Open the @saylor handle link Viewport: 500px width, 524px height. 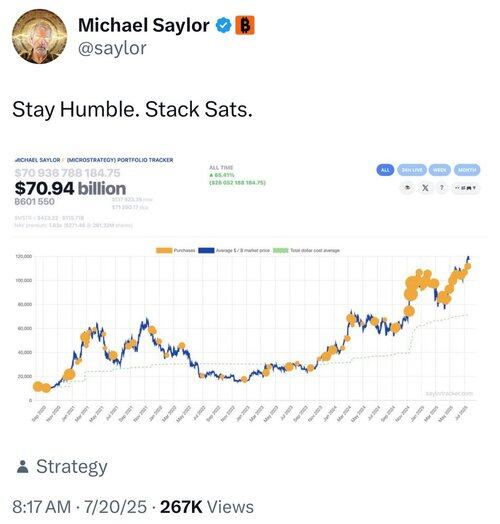pyautogui.click(x=112, y=48)
